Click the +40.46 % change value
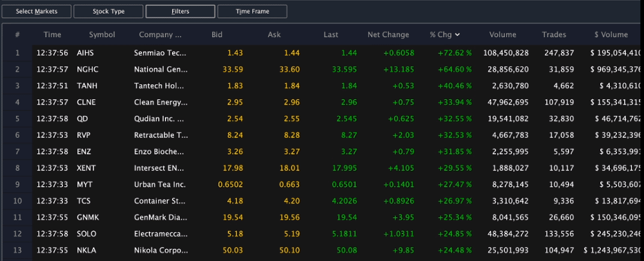 [455, 86]
